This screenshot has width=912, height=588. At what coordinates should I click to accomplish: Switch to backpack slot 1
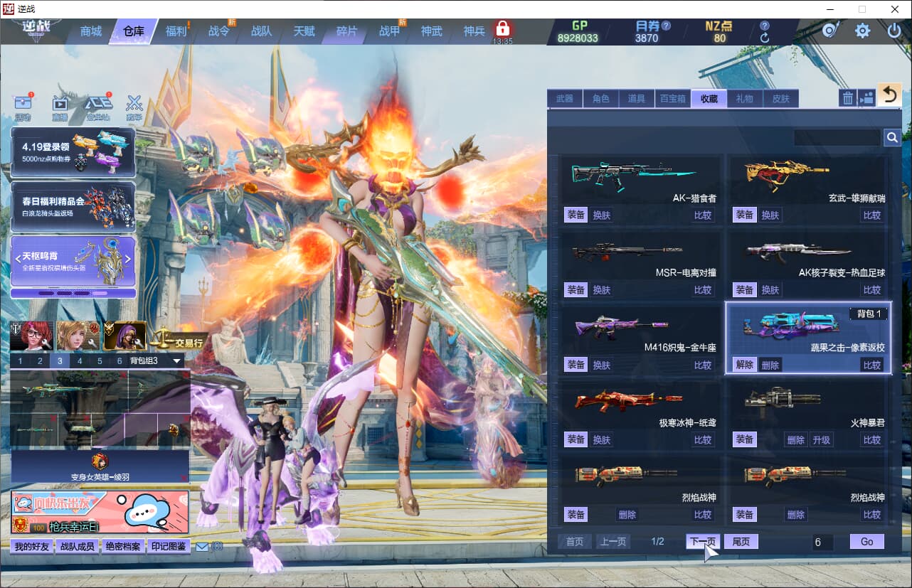pos(20,361)
